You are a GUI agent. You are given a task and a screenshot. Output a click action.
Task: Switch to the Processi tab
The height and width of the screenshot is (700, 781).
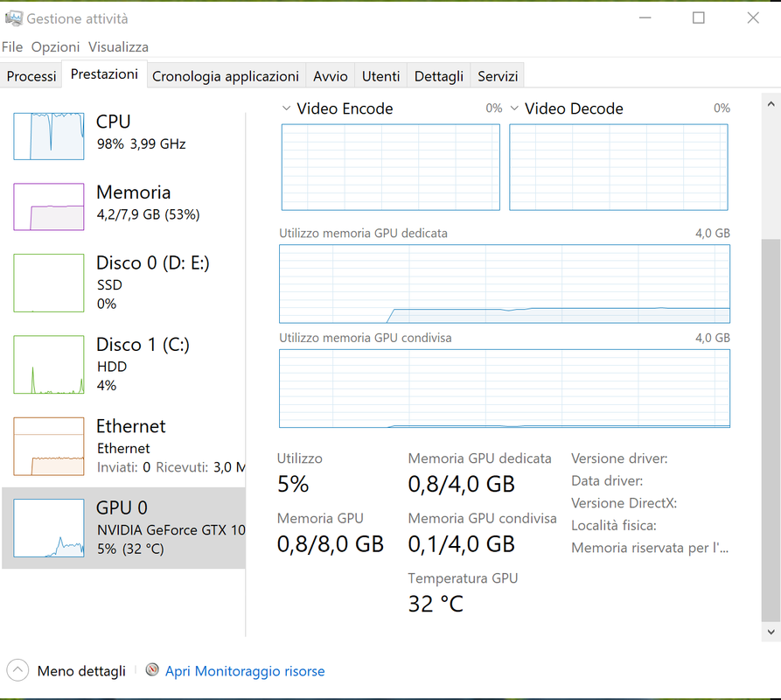pyautogui.click(x=31, y=76)
